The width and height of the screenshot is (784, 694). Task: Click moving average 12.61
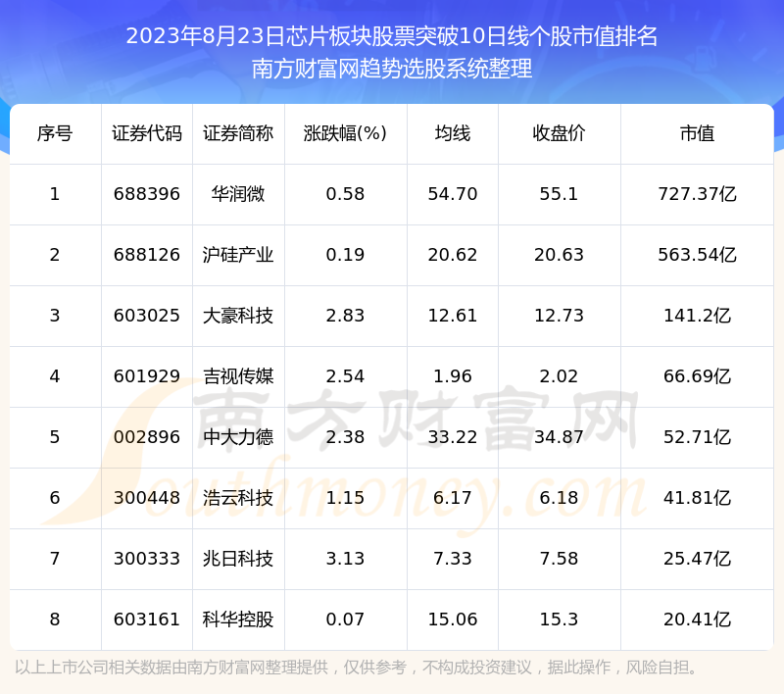(453, 316)
